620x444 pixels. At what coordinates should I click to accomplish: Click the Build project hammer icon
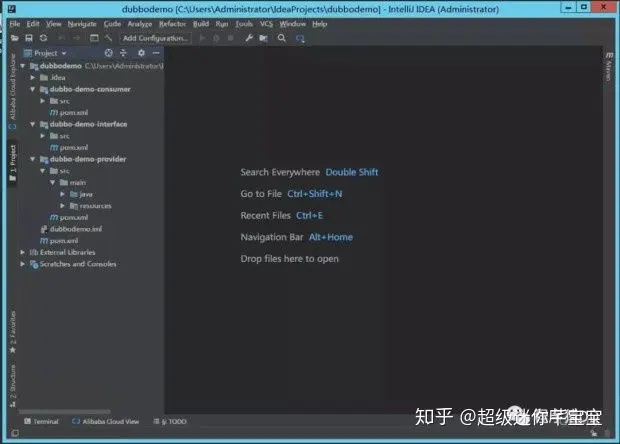(108, 38)
